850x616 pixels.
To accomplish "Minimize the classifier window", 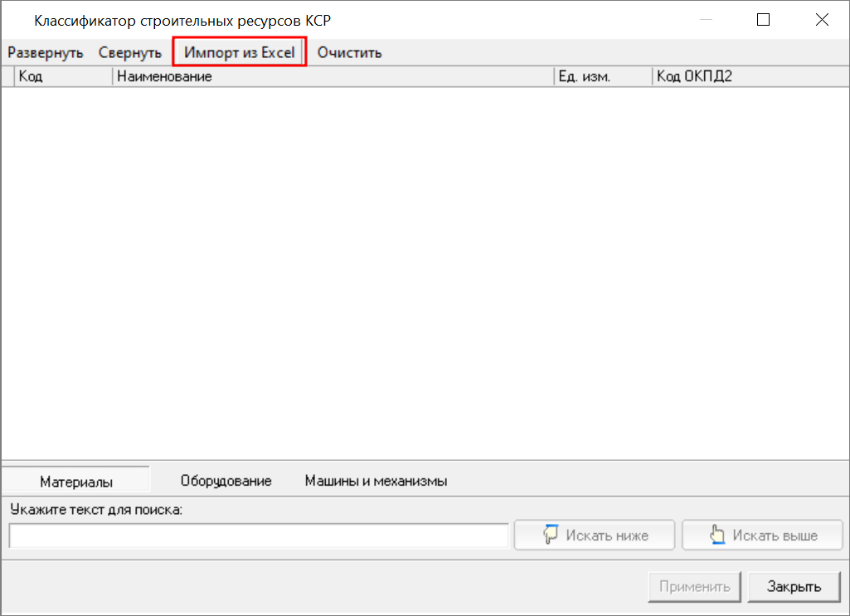I will (706, 20).
